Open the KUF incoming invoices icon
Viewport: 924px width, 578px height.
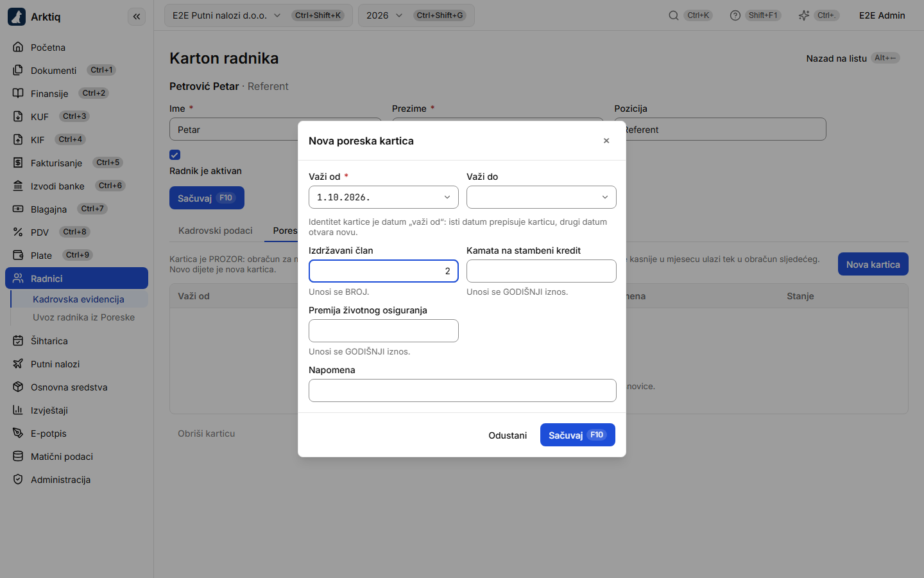click(x=18, y=116)
